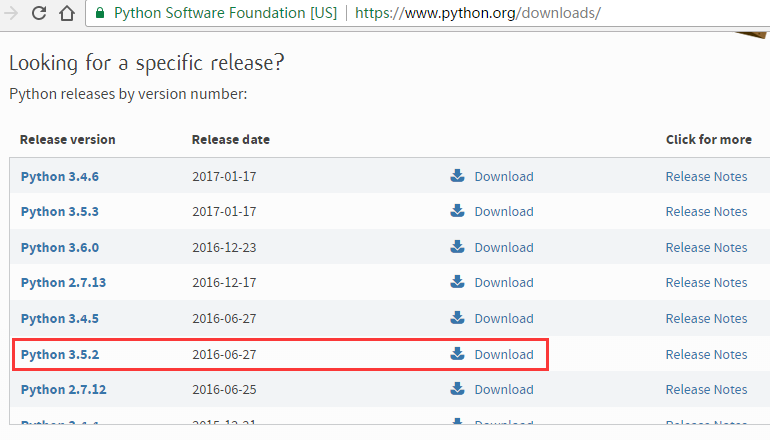770x440 pixels.
Task: Click the 2017-01-17 date for Python 3.4.6
Action: (224, 177)
